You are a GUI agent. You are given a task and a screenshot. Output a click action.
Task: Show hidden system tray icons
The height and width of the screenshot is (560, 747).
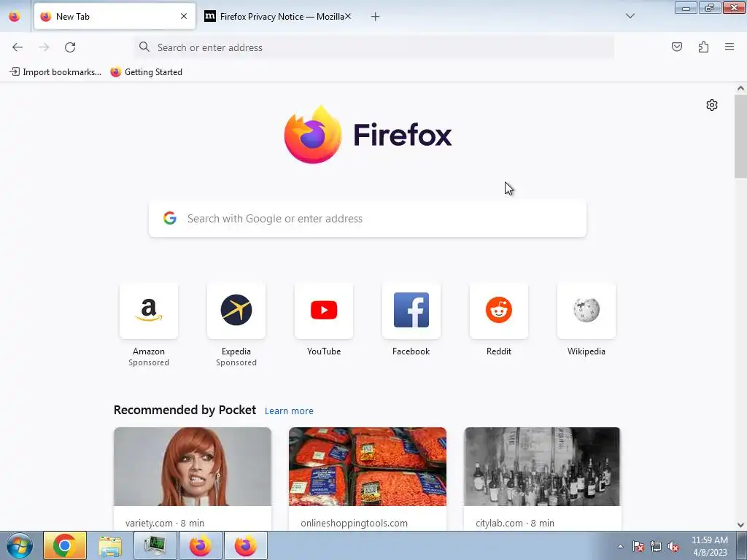pyautogui.click(x=620, y=546)
